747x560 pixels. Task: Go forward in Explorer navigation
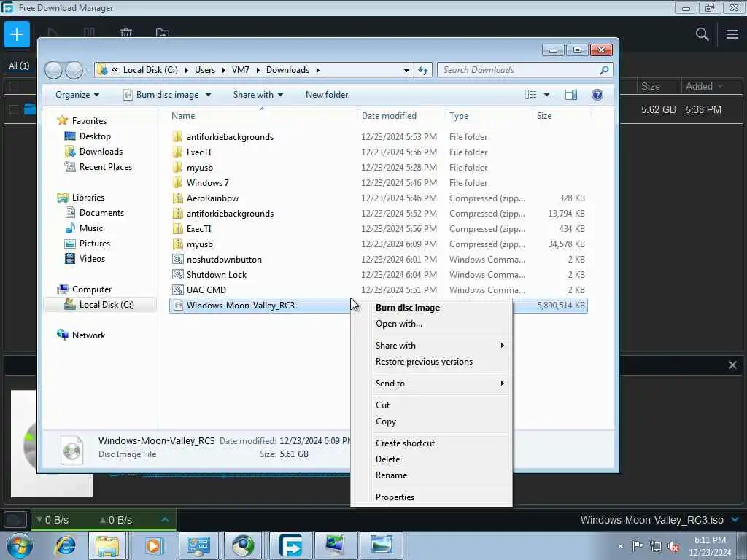click(x=74, y=70)
